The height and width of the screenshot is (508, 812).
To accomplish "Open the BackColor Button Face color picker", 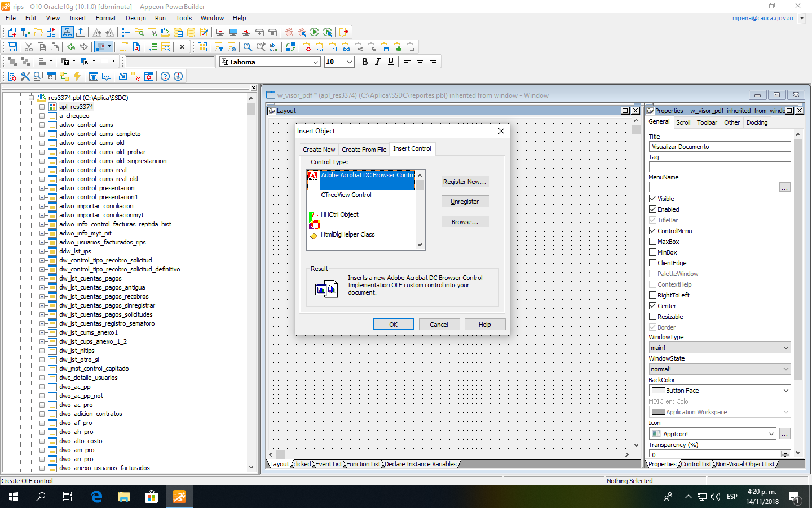I will (720, 391).
